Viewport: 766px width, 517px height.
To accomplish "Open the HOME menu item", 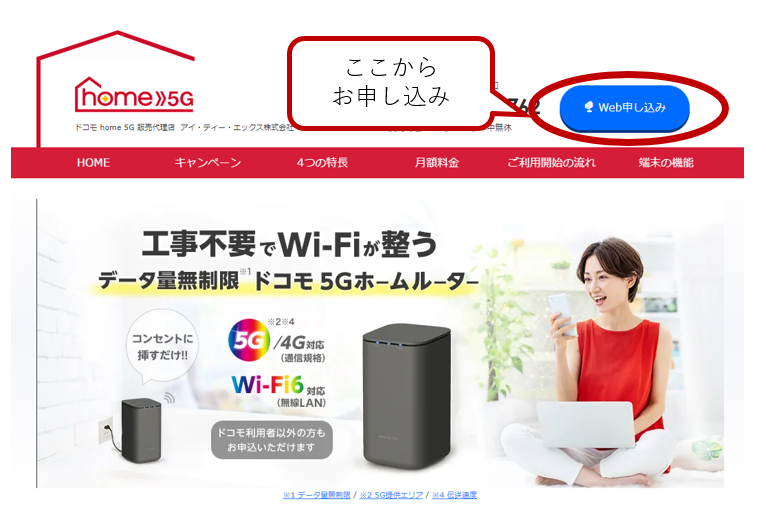I will tap(93, 163).
